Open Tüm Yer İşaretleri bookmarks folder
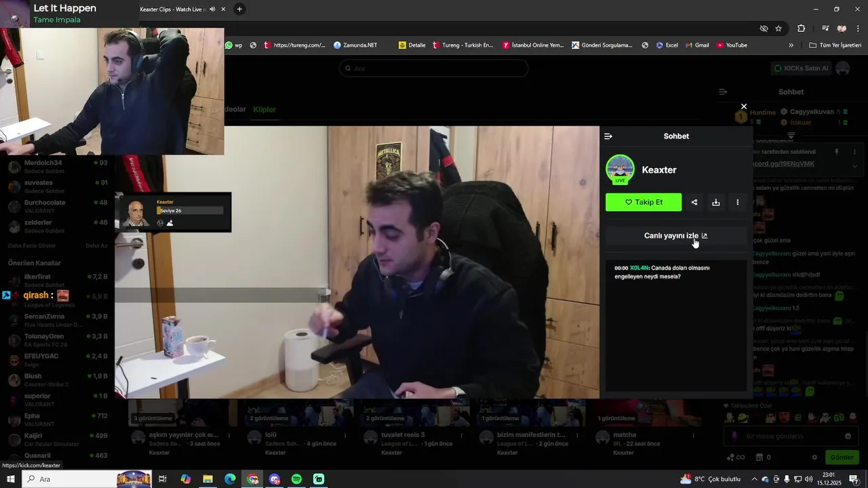 click(835, 45)
